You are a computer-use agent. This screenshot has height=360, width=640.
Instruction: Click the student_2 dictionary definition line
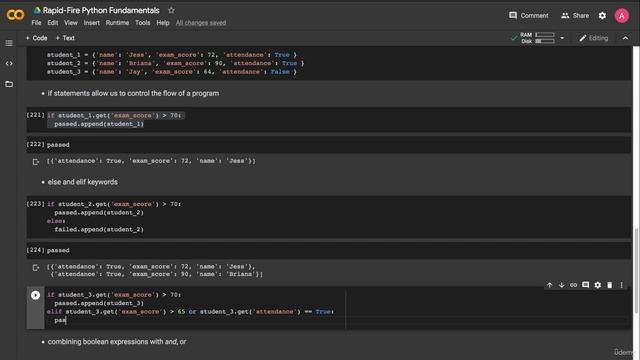(x=176, y=63)
